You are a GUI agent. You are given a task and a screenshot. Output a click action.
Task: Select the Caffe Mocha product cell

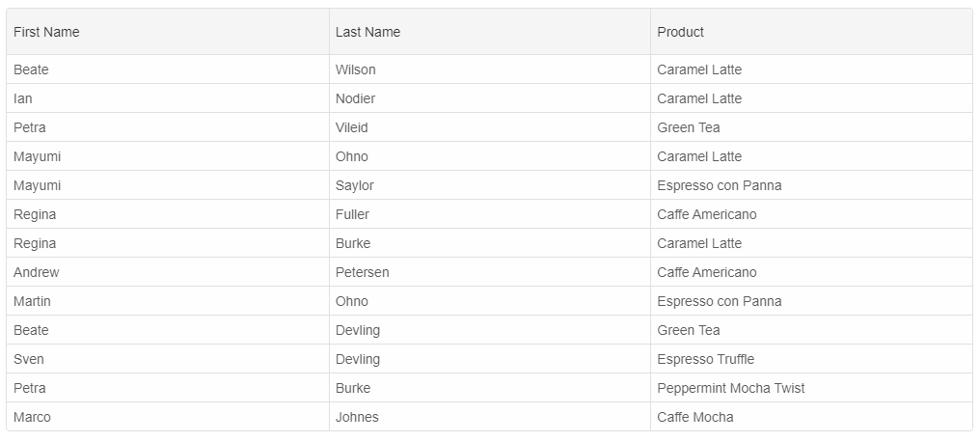[x=695, y=417]
